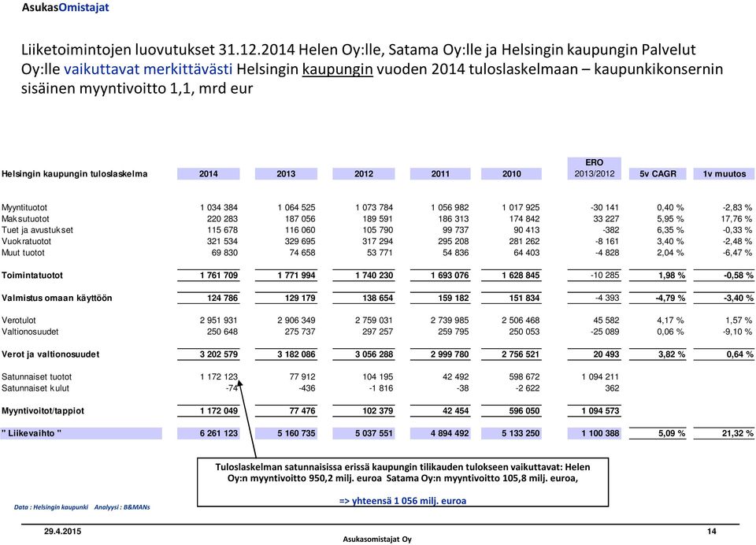The width and height of the screenshot is (756, 545).
Task: Select the 'vaikuttavat merkittävästi' blue title phrase
Action: [x=148, y=69]
